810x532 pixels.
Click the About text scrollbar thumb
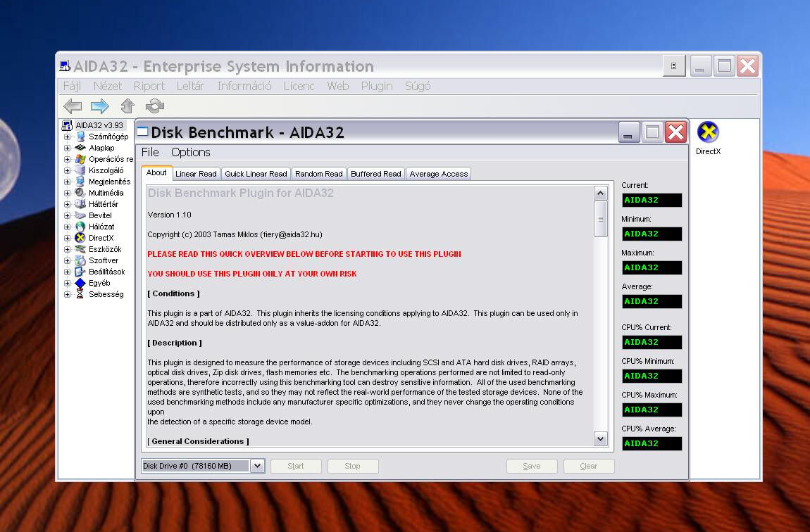(x=600, y=219)
